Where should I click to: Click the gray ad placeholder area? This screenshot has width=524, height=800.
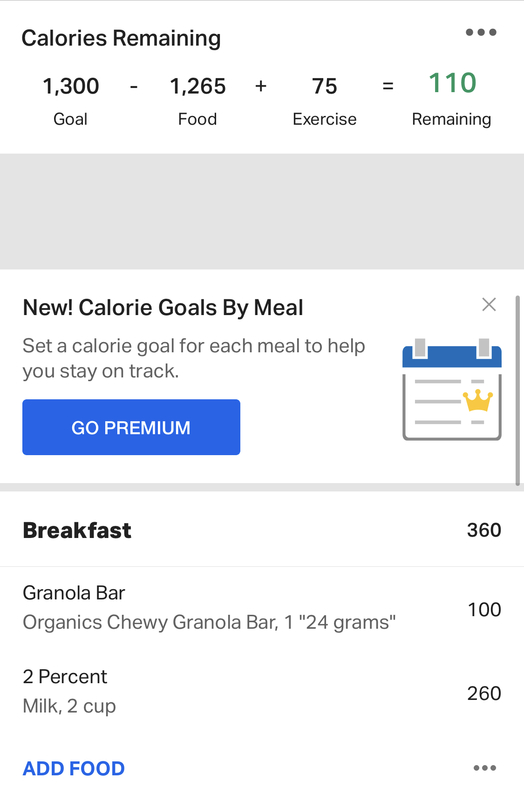coord(262,211)
